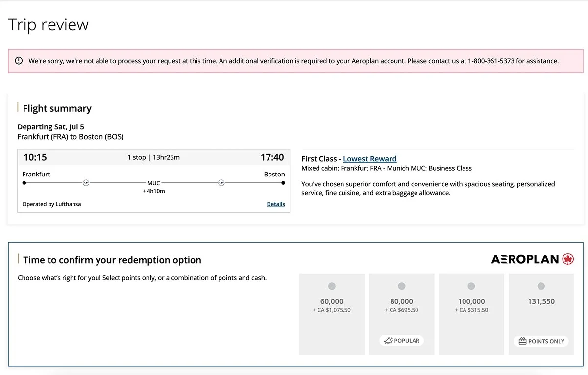The height and width of the screenshot is (375, 588).
Task: Click the POPULAR badge
Action: point(402,341)
